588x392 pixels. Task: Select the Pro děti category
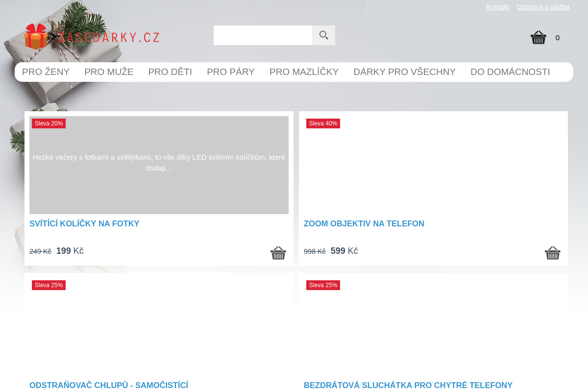(170, 72)
